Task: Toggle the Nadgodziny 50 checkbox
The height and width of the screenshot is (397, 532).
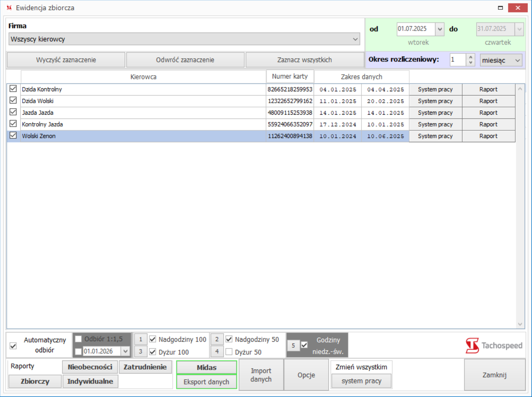Action: (229, 339)
